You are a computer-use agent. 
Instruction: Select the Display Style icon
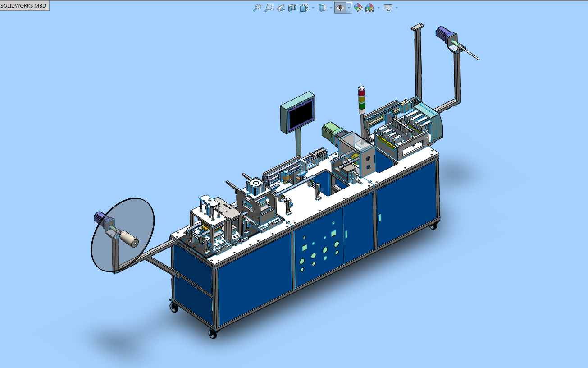click(x=322, y=8)
